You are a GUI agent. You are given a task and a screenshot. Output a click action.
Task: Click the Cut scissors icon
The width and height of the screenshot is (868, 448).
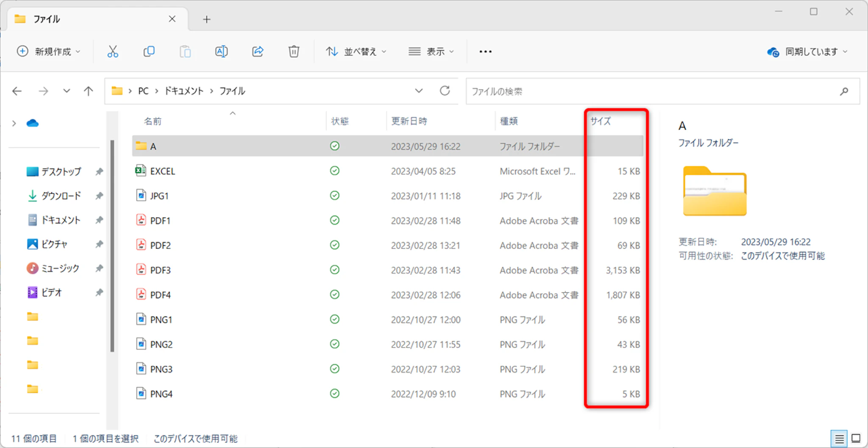(x=113, y=52)
